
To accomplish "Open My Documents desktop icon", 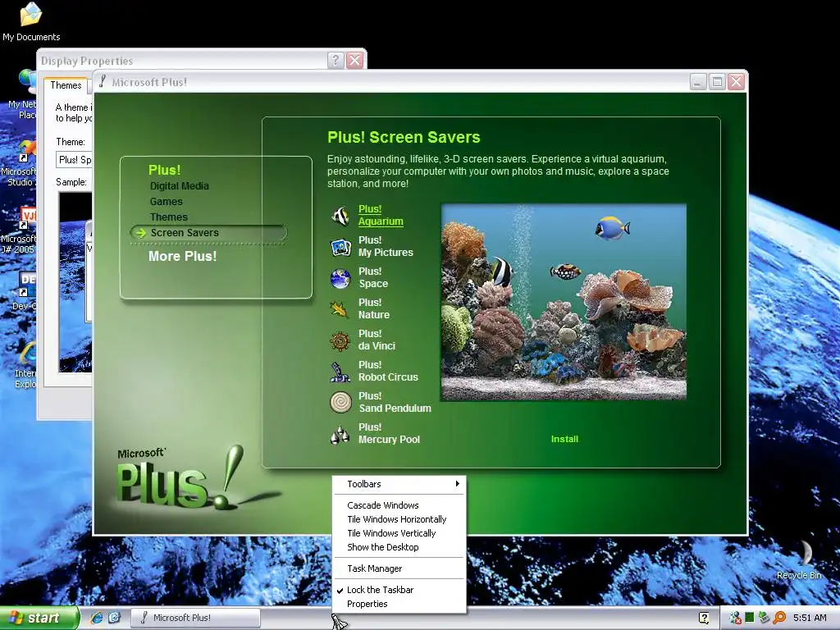I will pyautogui.click(x=31, y=21).
